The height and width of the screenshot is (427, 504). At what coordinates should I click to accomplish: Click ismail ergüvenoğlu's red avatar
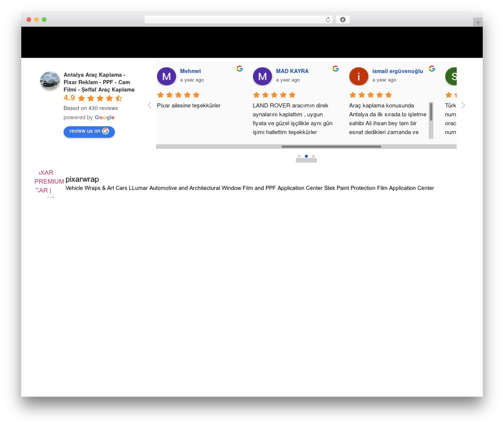point(359,76)
